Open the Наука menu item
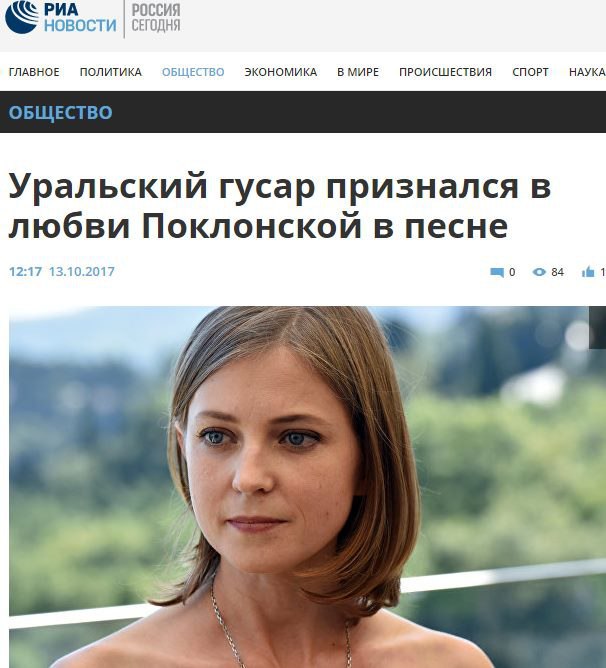 pyautogui.click(x=587, y=72)
